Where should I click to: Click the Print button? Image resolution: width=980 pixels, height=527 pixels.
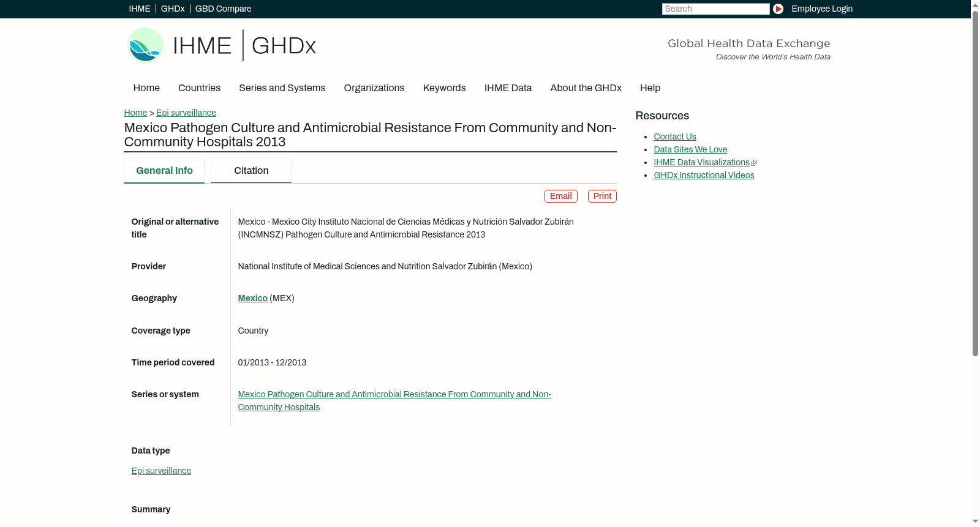point(602,196)
